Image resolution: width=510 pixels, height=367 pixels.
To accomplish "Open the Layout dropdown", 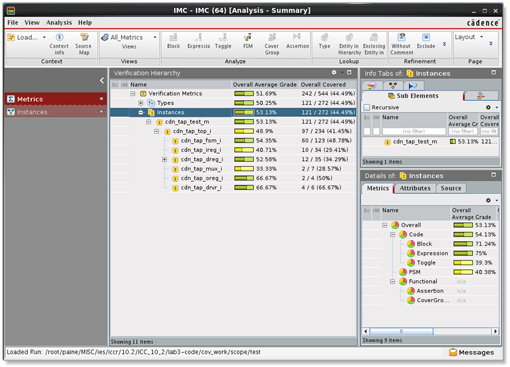I will [x=481, y=37].
